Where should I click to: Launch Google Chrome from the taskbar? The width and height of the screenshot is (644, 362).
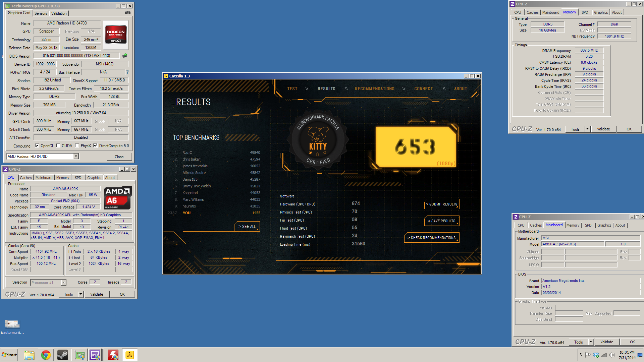46,355
